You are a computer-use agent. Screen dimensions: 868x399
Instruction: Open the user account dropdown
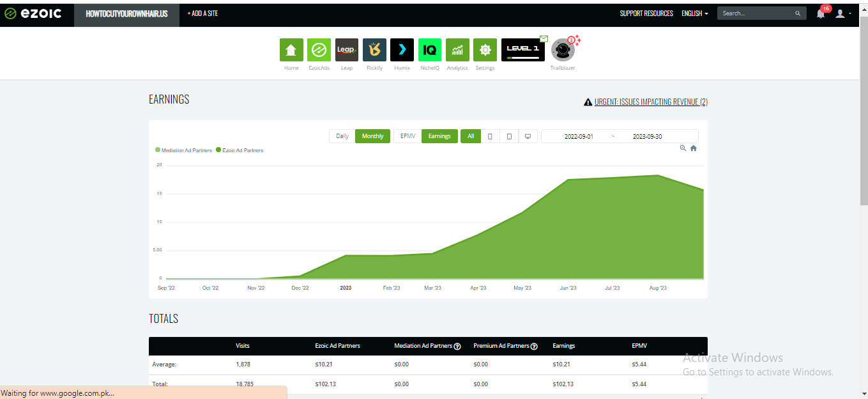[x=844, y=13]
